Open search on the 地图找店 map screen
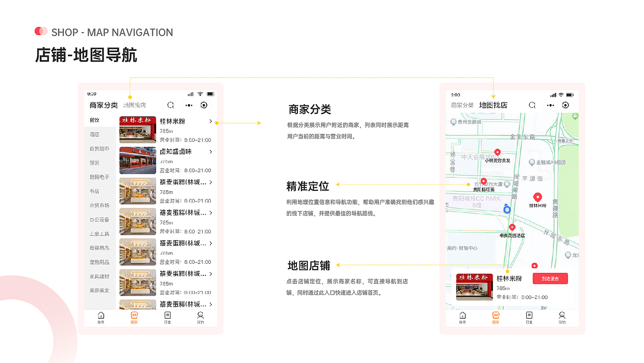Viewport: 644px width, 363px height. 532,105
